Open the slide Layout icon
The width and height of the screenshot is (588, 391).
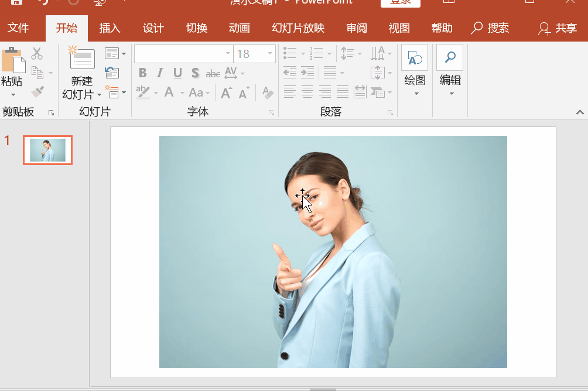(112, 54)
